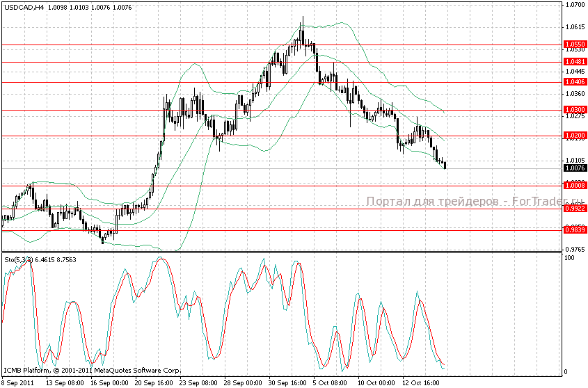Click the 8 Sep 2011 date label
588x388 pixels.
(18, 383)
